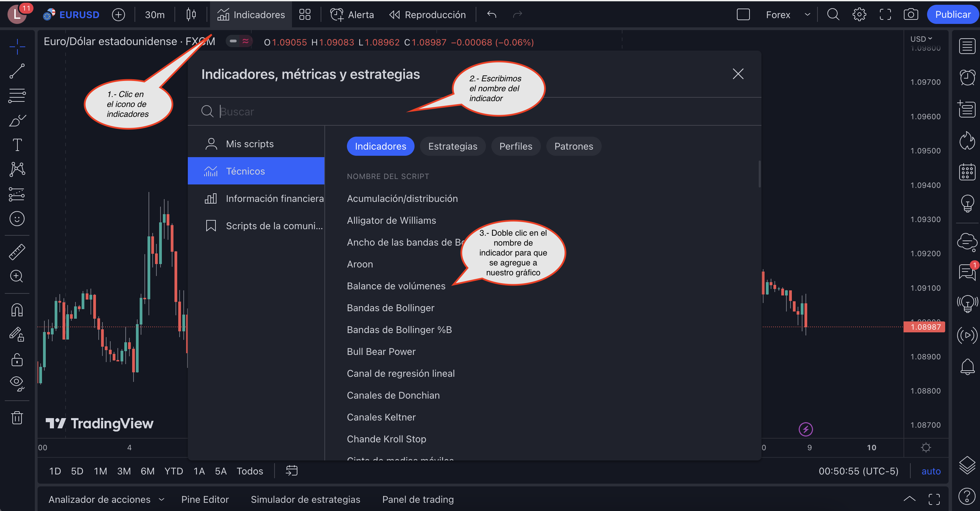Open the ideas stream icon
980x511 pixels.
pos(967,304)
